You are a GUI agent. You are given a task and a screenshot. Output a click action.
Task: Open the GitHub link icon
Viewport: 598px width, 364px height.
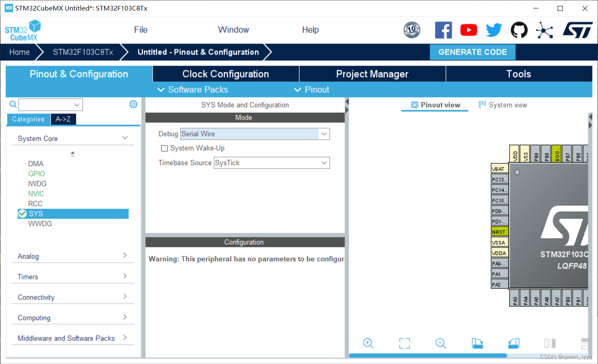pos(519,30)
